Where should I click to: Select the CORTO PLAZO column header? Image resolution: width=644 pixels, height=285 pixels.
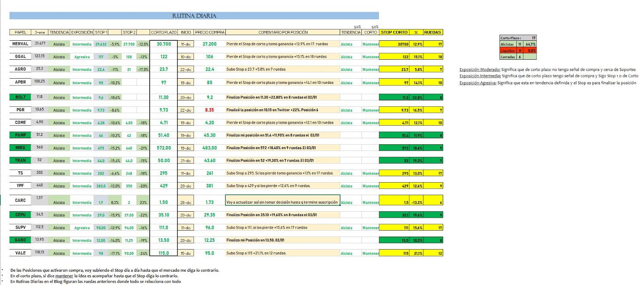163,32
